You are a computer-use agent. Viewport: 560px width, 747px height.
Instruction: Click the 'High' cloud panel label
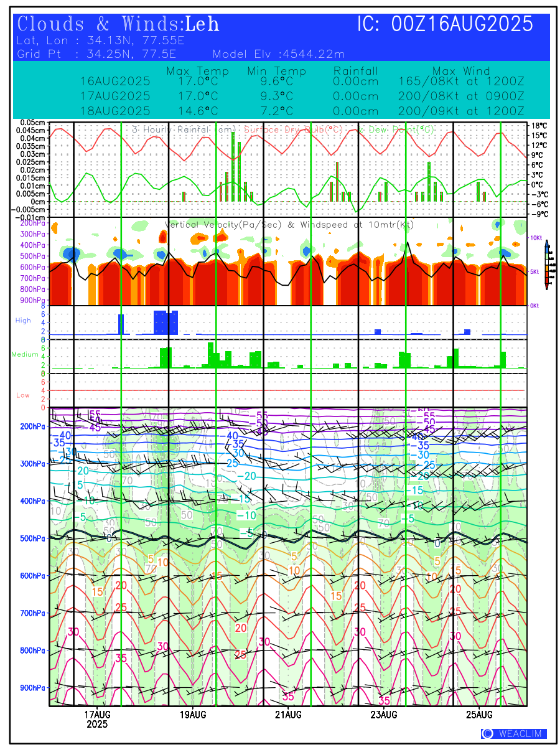(x=23, y=321)
